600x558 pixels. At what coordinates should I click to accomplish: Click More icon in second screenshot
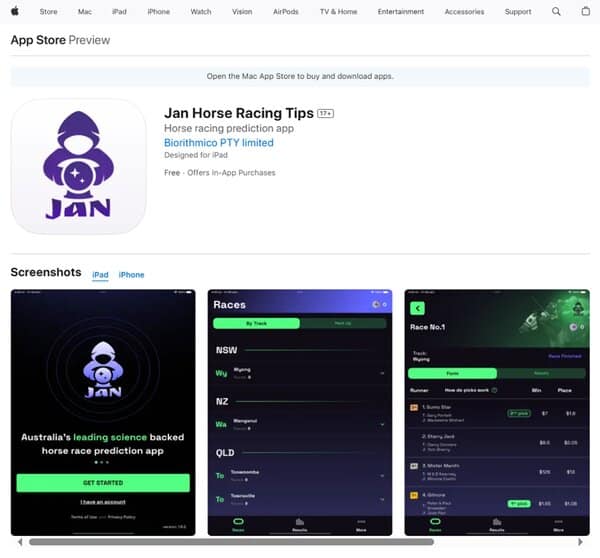361,524
